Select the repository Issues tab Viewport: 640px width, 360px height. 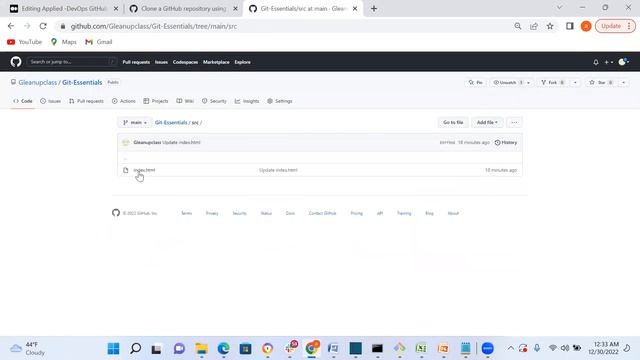(51, 101)
